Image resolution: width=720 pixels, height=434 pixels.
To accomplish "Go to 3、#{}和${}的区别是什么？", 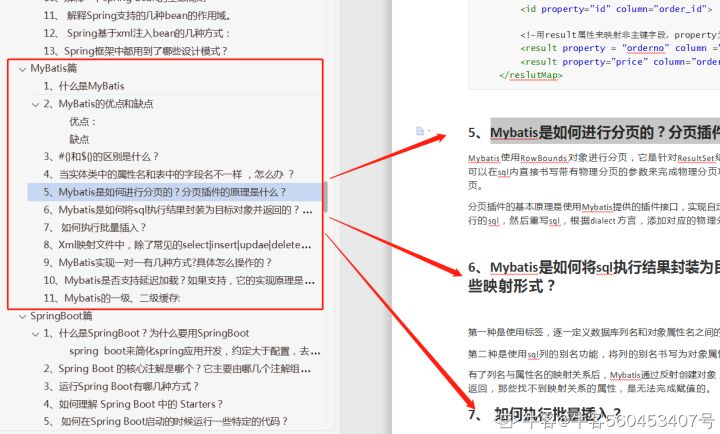I will [101, 157].
